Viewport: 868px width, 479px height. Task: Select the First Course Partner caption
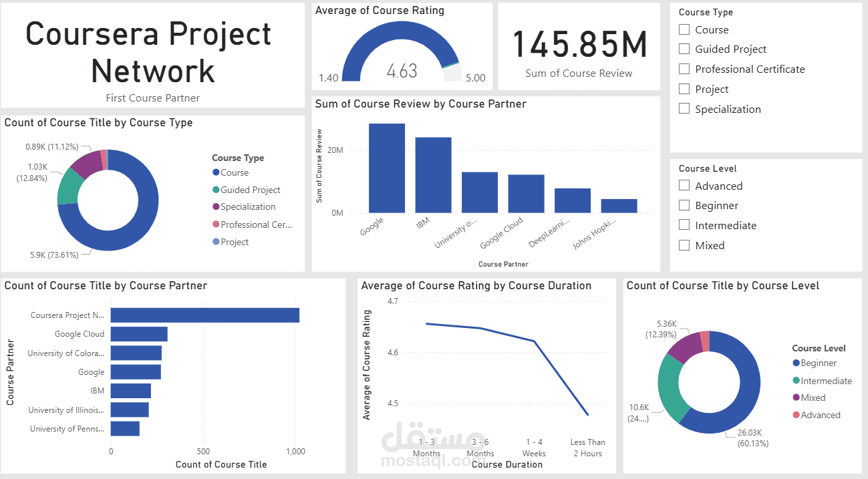[153, 98]
